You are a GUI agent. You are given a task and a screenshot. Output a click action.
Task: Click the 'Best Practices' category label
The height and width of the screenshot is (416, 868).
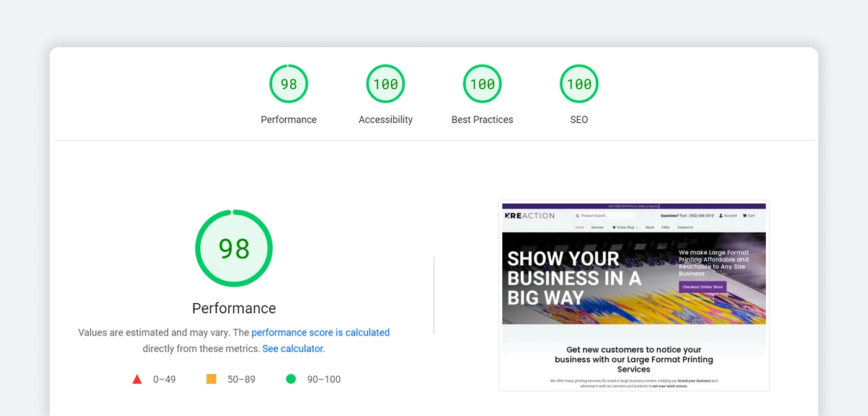tap(482, 120)
